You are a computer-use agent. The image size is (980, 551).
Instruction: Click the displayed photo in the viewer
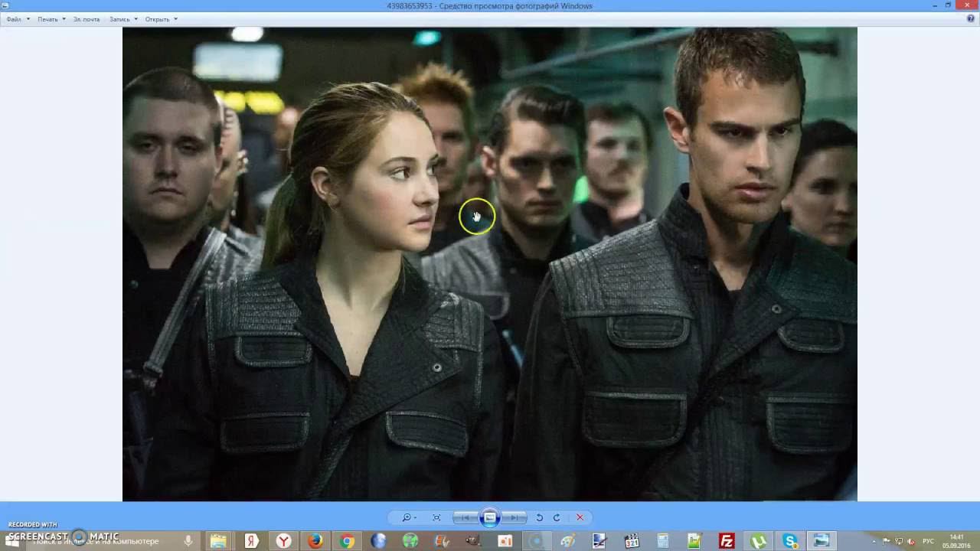click(x=490, y=264)
